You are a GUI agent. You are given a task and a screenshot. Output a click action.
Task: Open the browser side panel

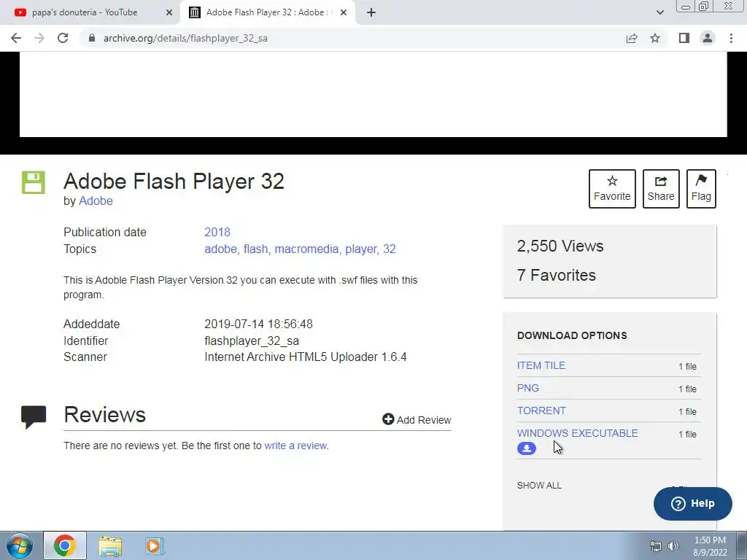point(684,38)
